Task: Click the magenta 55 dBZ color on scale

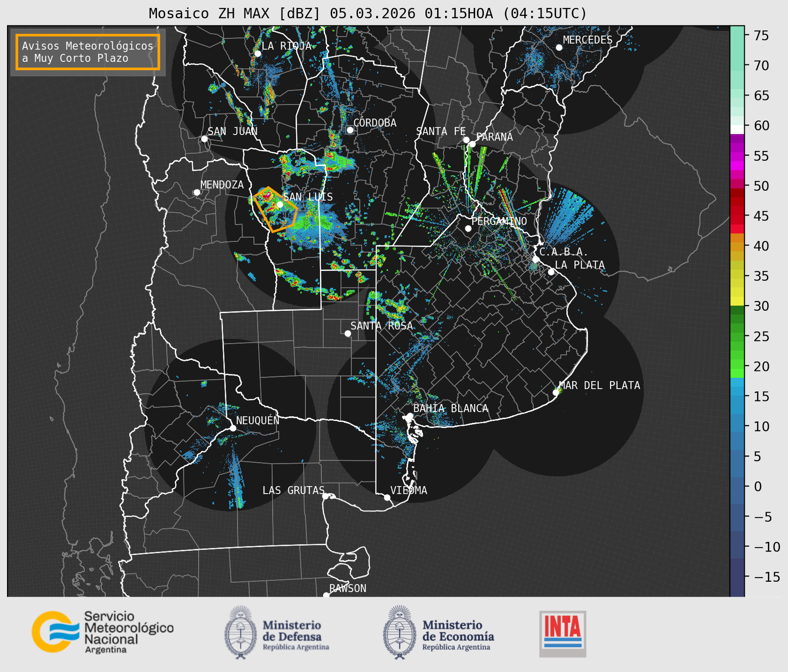Action: 737,156
